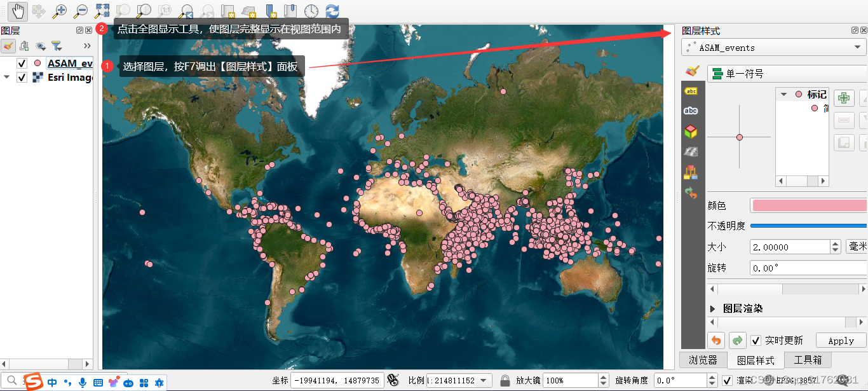Click the symbol size 2.00000 field
This screenshot has width=868, height=391.
790,247
